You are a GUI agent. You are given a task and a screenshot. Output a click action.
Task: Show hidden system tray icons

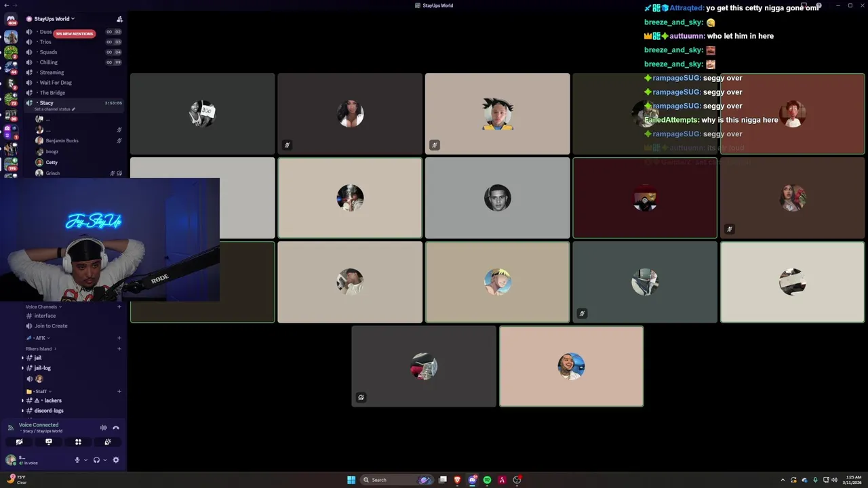click(x=783, y=480)
